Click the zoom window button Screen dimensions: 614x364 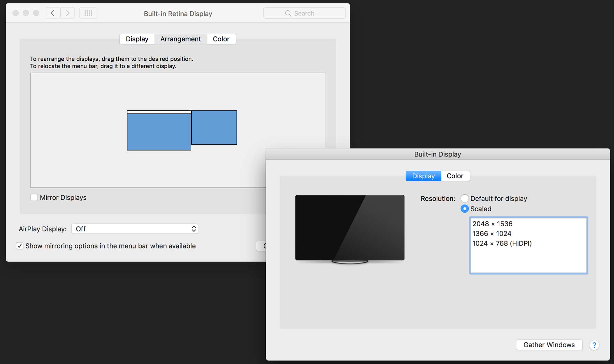click(36, 13)
